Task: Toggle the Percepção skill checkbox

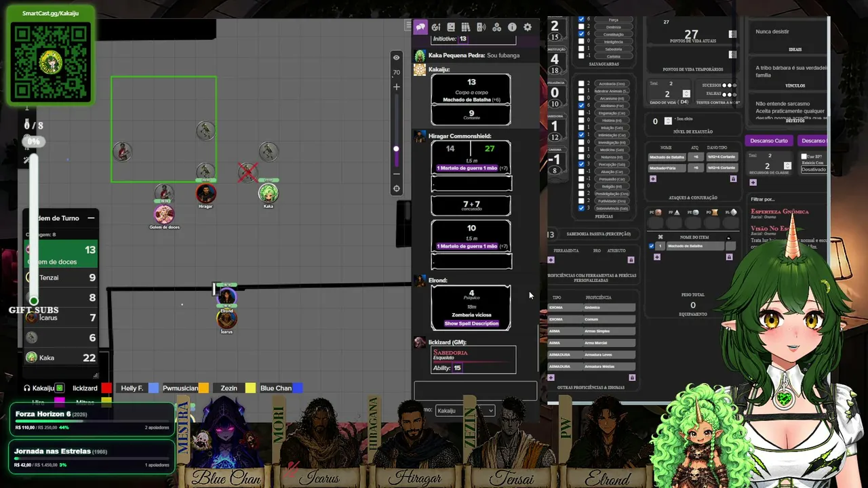Action: point(581,164)
